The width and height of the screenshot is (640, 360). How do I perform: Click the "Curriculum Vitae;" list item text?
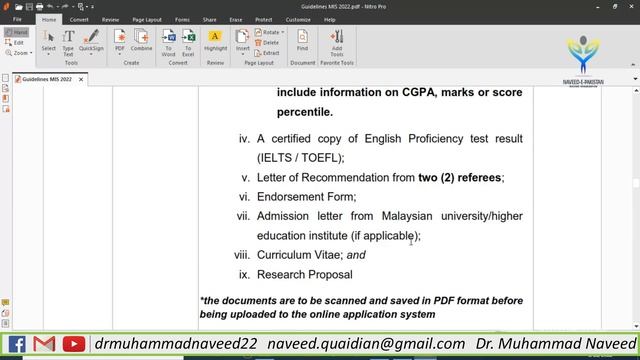(x=300, y=255)
